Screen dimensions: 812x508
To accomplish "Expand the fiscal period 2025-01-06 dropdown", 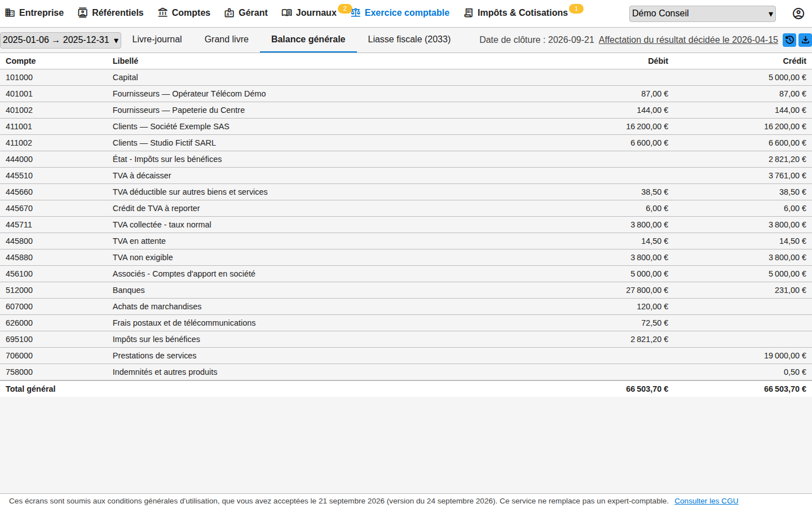I will [x=61, y=40].
